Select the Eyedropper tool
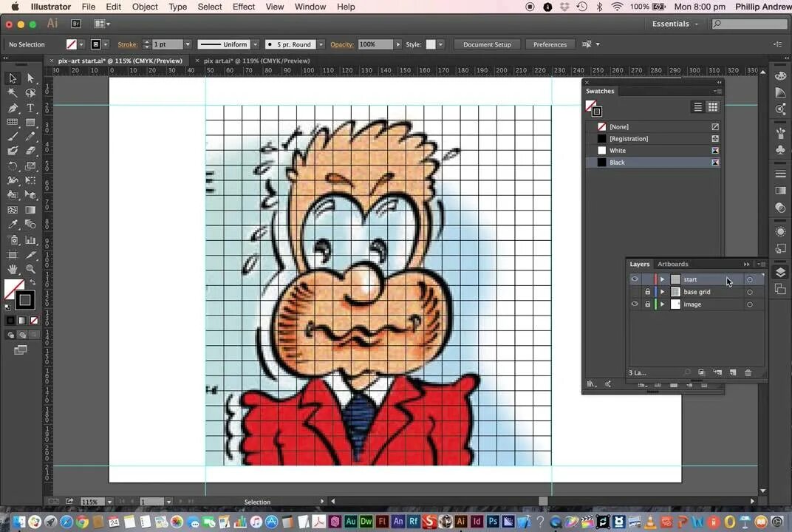The width and height of the screenshot is (792, 532). 13,225
